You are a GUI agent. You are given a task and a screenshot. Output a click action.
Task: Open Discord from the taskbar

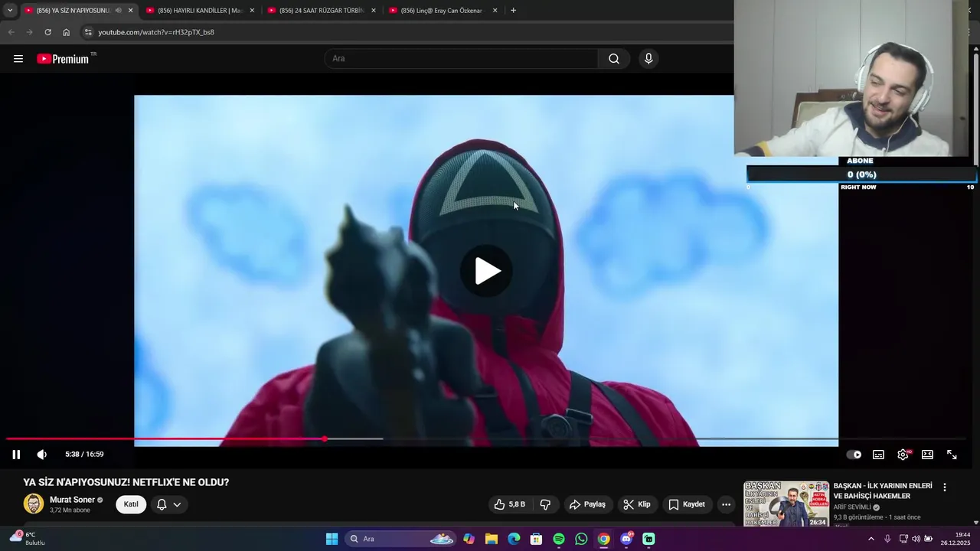coord(626,540)
